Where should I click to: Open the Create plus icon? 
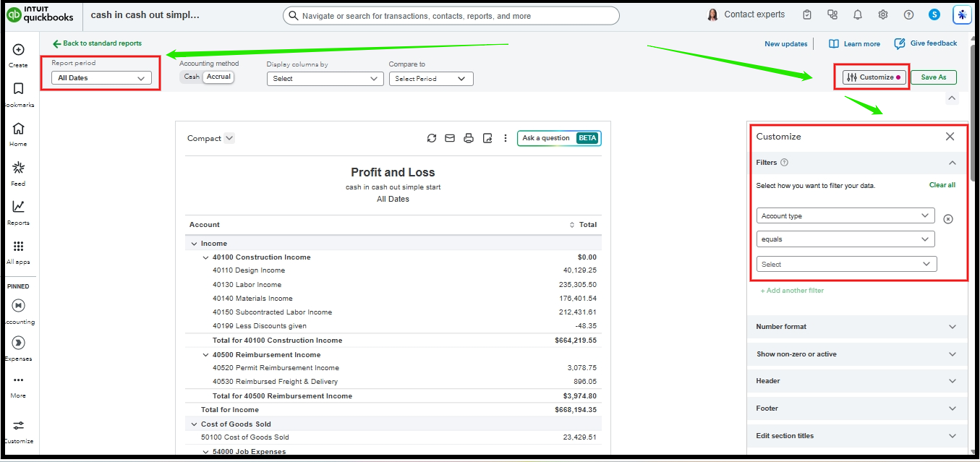pos(18,50)
